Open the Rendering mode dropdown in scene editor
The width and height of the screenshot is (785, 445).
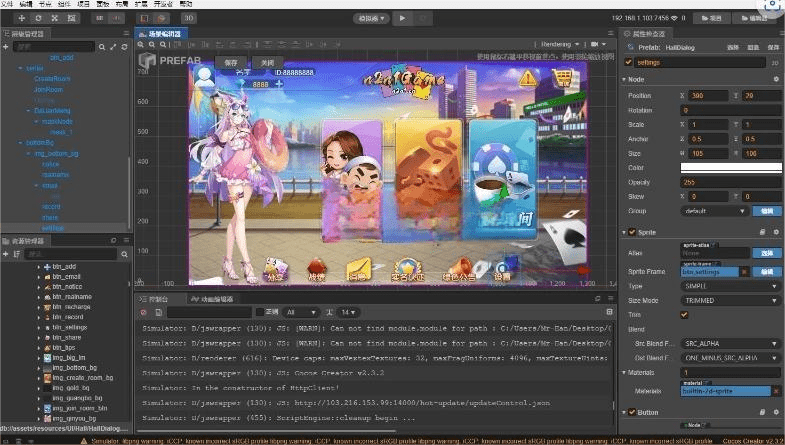click(x=559, y=45)
